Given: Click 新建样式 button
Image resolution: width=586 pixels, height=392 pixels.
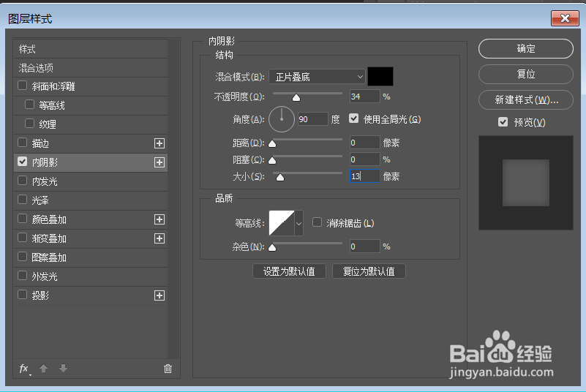Looking at the screenshot, I should coord(525,99).
